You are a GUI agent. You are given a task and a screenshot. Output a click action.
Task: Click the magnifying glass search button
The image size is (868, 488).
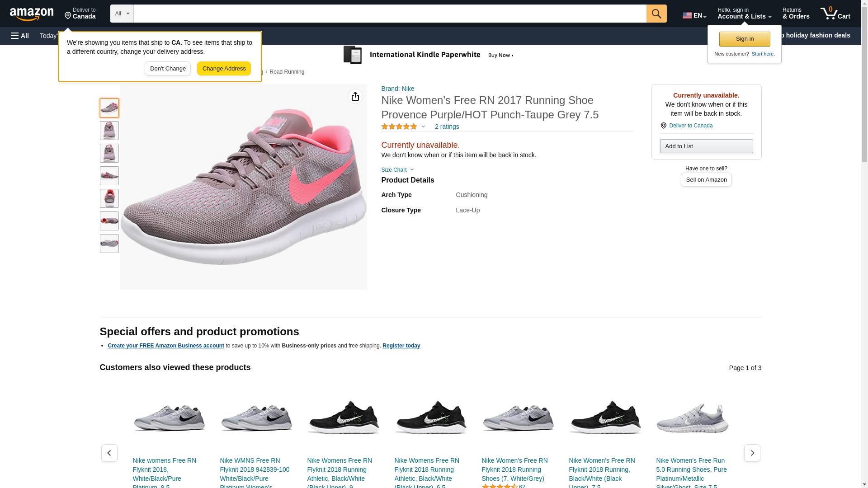[656, 14]
